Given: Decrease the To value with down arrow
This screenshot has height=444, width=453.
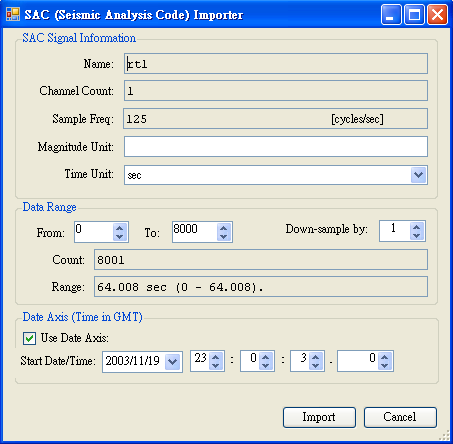Looking at the screenshot, I should [224, 236].
